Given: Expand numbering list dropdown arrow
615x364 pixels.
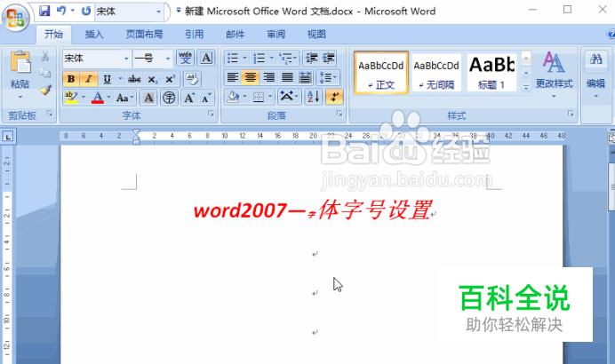Looking at the screenshot, I should (271, 58).
